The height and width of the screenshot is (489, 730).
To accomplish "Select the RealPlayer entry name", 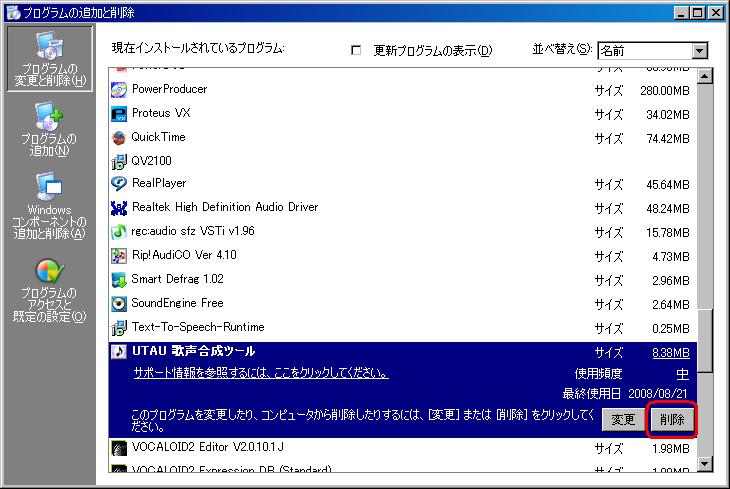I will click(159, 183).
